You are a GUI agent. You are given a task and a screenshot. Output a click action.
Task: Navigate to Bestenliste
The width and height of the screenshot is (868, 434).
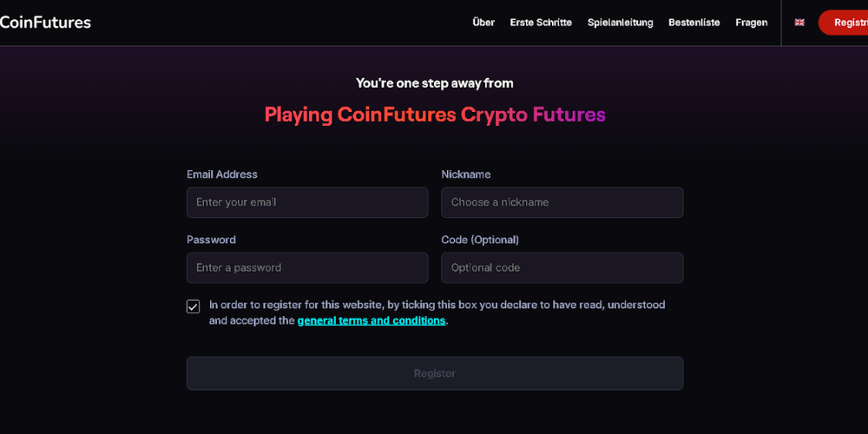click(694, 23)
